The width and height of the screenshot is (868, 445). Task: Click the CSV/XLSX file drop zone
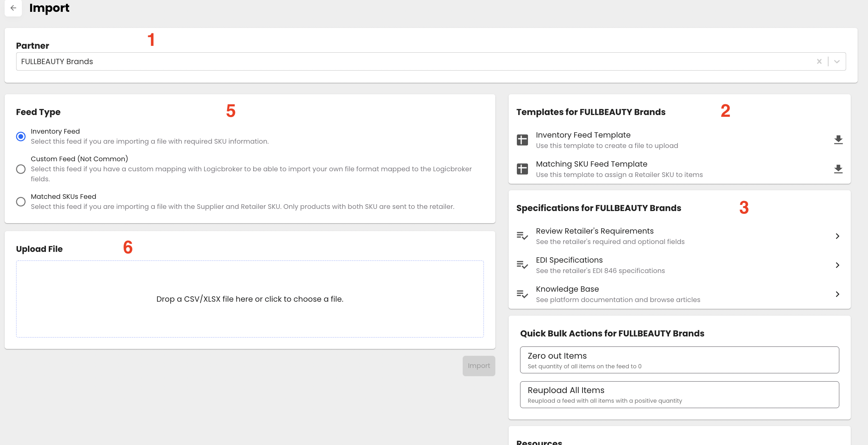(x=250, y=299)
